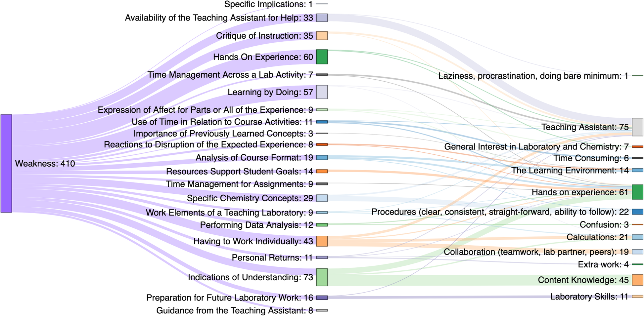Click the Time Management Across a Lab Activity node
This screenshot has height=316, width=644.
pos(322,75)
